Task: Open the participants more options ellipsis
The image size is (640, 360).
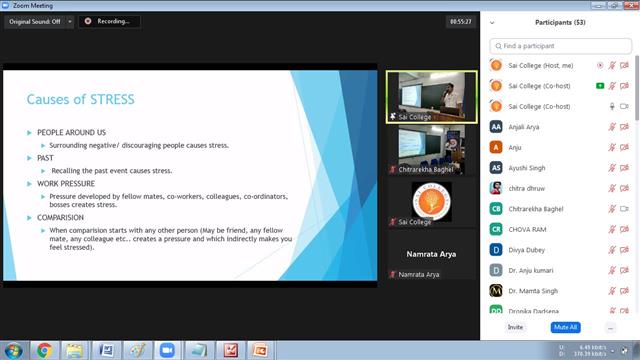Action: pyautogui.click(x=610, y=328)
